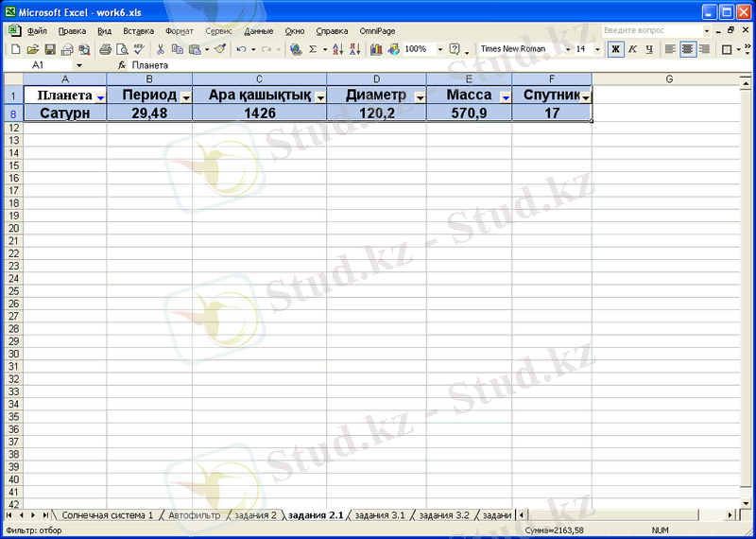Screen dimensions: 756x539
Task: Switch to задания 3.2 sheet tab
Action: pyautogui.click(x=444, y=515)
